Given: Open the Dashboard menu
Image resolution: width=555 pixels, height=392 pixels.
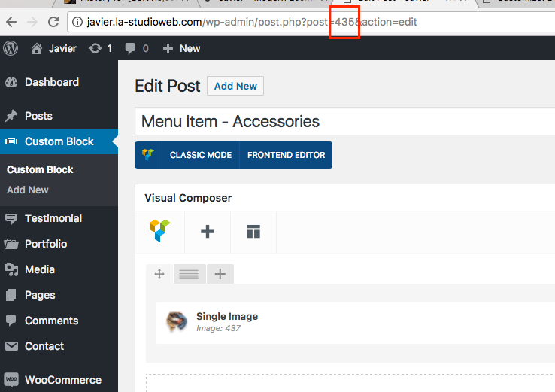Looking at the screenshot, I should [51, 82].
